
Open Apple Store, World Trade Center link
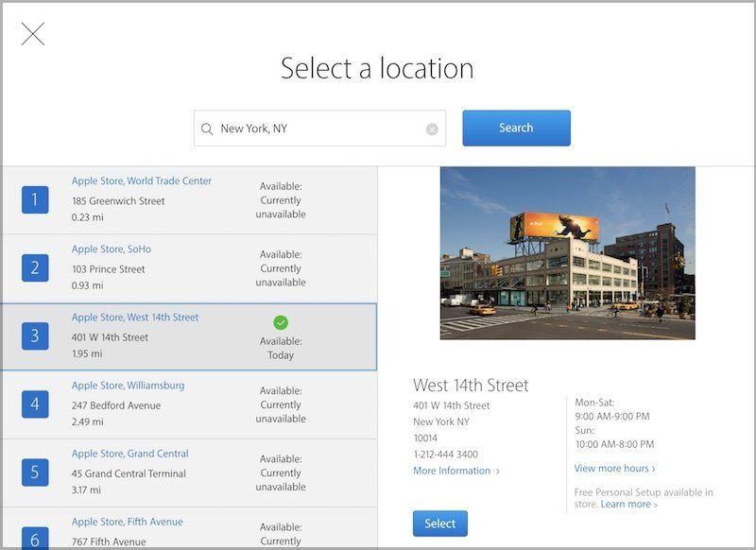tap(142, 181)
